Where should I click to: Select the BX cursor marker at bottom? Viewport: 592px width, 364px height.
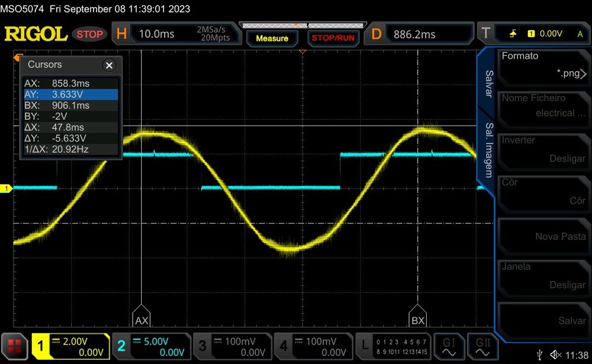[x=418, y=316]
